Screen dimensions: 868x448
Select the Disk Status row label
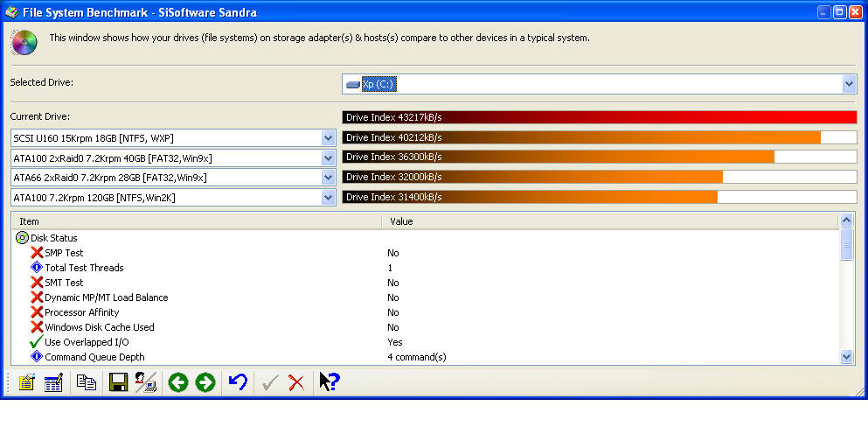pyautogui.click(x=53, y=238)
